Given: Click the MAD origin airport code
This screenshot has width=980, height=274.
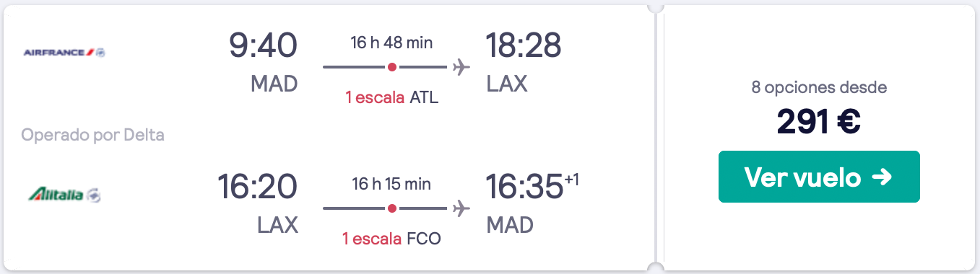Looking at the screenshot, I should [274, 84].
